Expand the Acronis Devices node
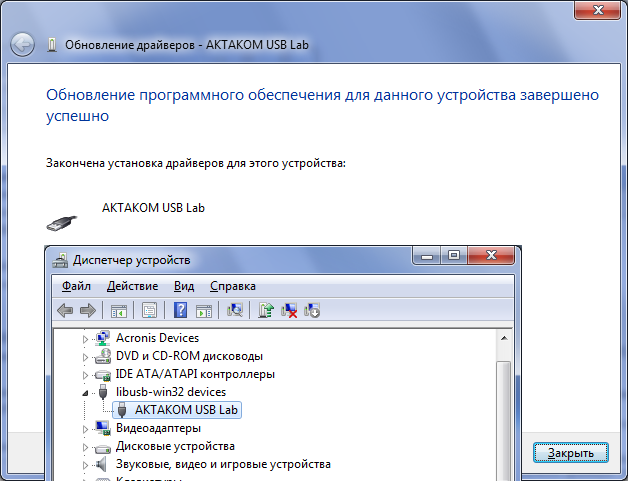 tap(86, 338)
